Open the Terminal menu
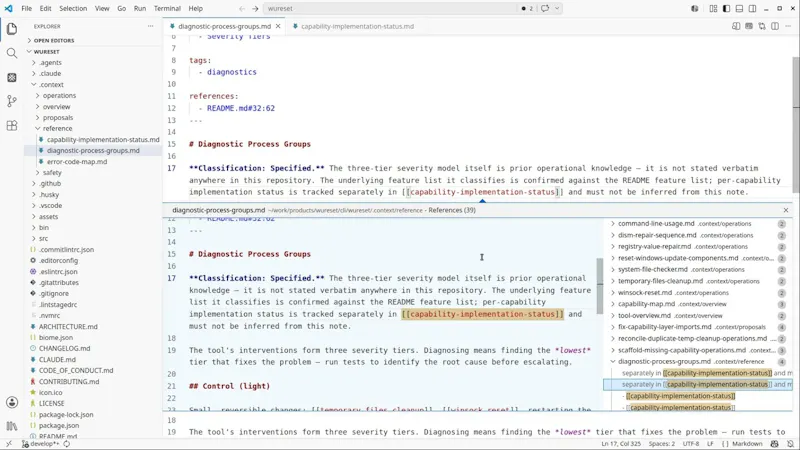 pyautogui.click(x=167, y=8)
